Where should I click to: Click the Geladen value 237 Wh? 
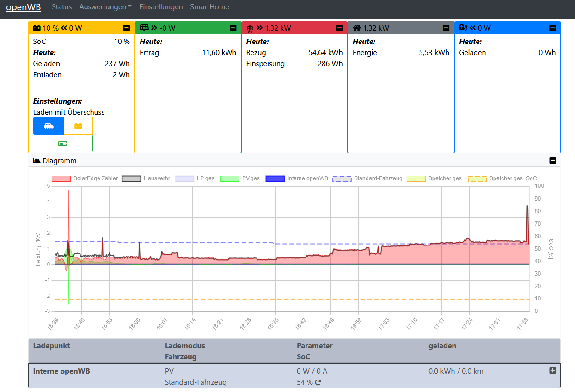click(x=117, y=64)
